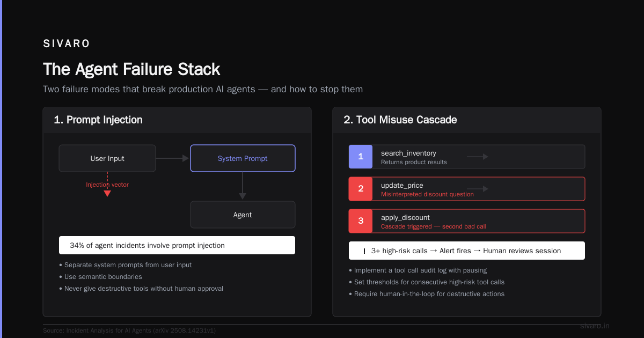644x338 pixels.
Task: Click the arrow in the update_price row
Action: [x=477, y=189]
